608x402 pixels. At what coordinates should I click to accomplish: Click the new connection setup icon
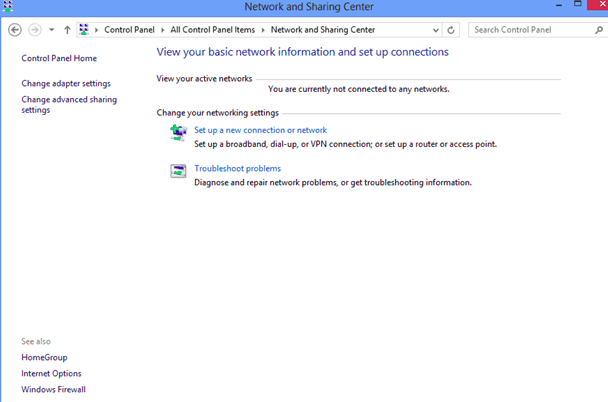click(x=178, y=133)
